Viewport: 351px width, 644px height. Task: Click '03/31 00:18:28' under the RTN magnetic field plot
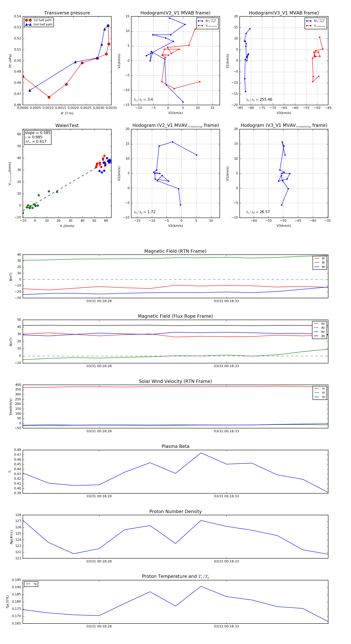click(x=99, y=301)
